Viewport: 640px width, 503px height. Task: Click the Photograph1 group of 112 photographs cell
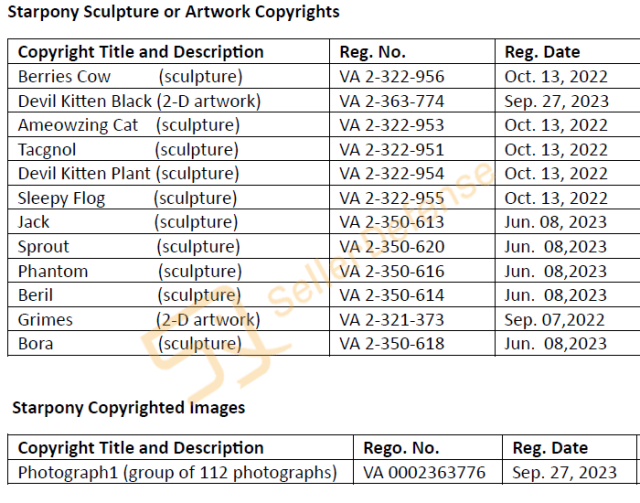[178, 472]
